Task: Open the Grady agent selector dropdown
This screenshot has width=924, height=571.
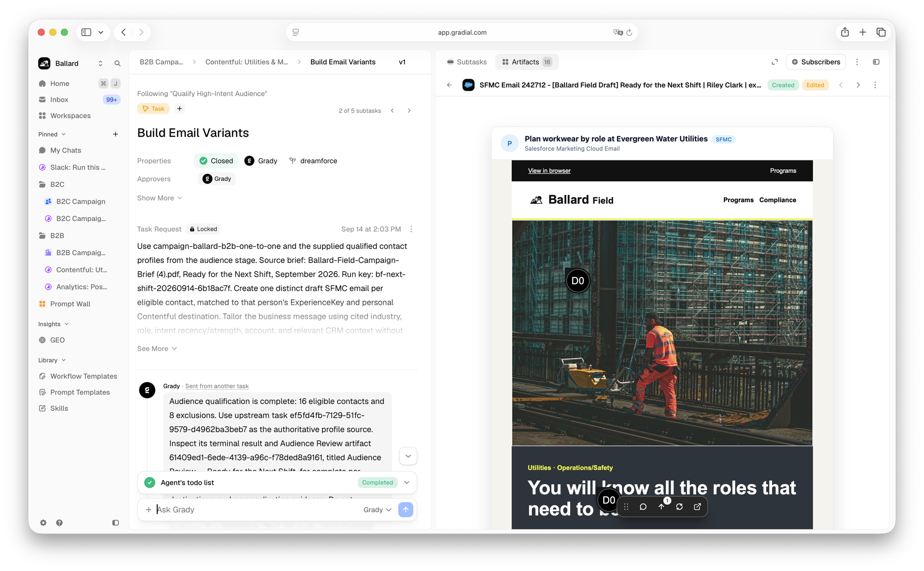Action: tap(377, 510)
